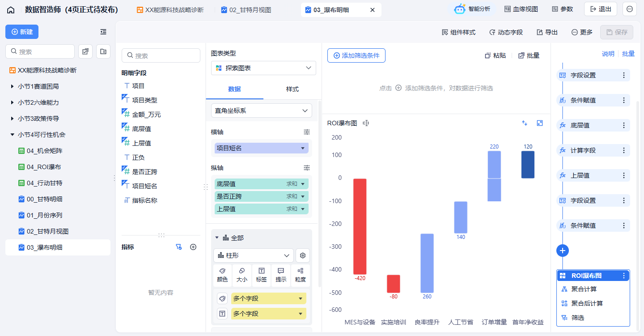
Task: Open the 血缘视图 lineage view
Action: coord(521,9)
